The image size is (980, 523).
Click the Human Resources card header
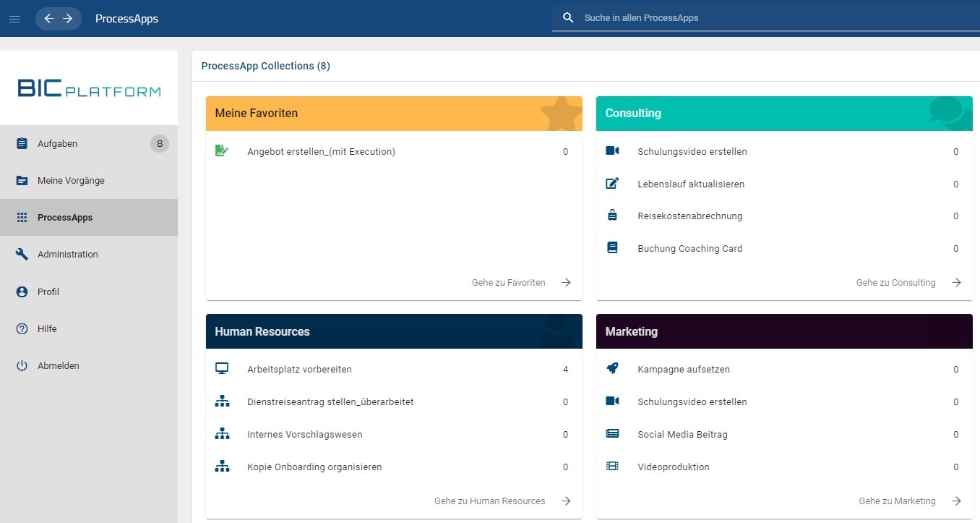[x=394, y=331]
